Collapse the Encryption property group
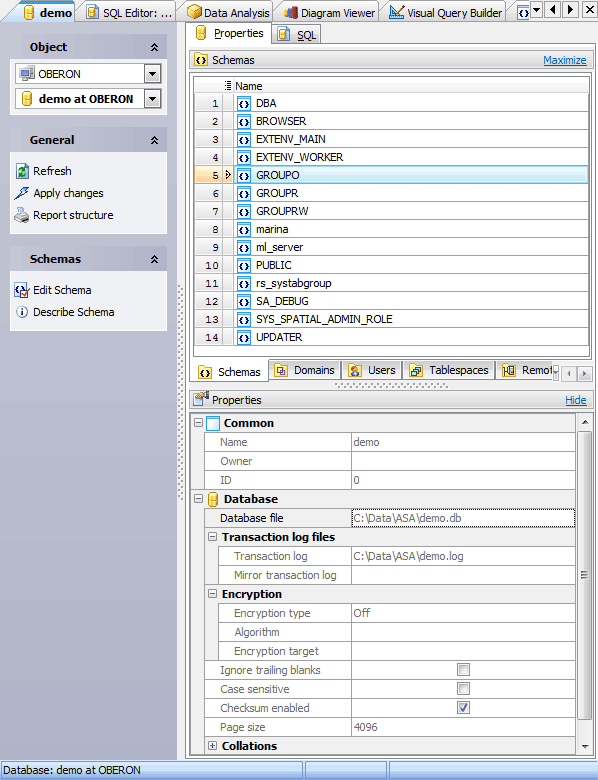598x780 pixels. [212, 594]
